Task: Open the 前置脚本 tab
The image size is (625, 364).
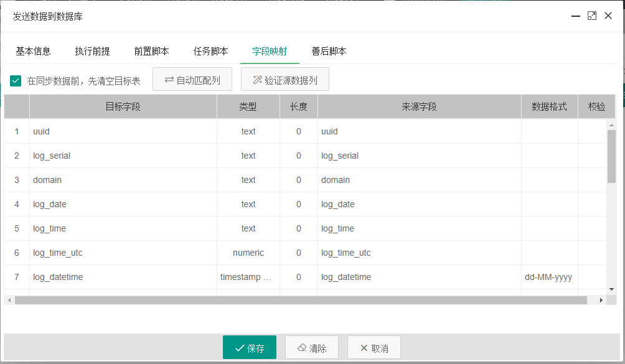Action: tap(151, 51)
